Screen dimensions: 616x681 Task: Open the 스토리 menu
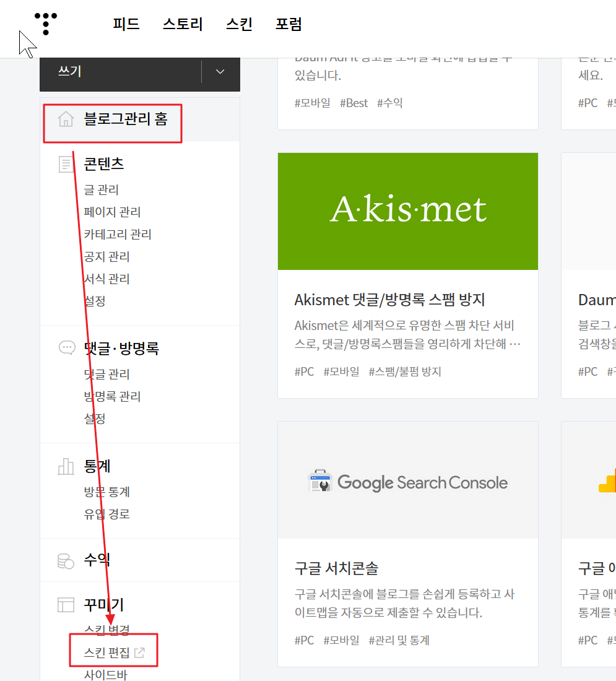tap(183, 24)
